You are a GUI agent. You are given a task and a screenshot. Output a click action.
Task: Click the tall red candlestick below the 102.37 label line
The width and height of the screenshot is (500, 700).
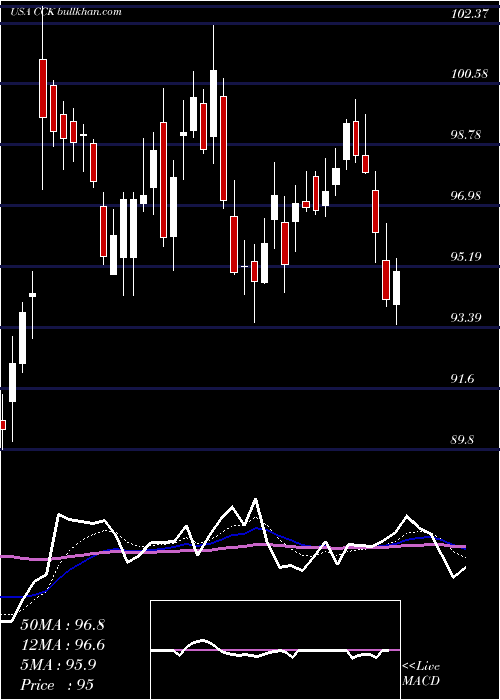click(43, 88)
